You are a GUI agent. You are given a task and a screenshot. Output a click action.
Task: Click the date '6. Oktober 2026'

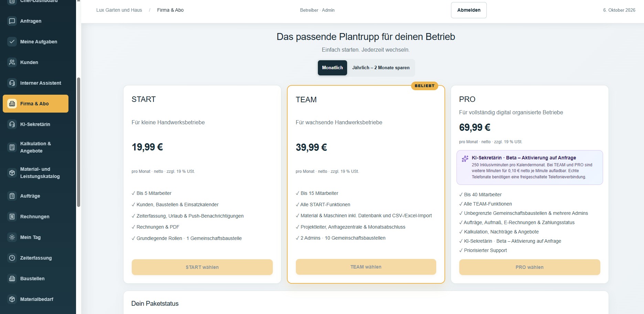pyautogui.click(x=619, y=10)
